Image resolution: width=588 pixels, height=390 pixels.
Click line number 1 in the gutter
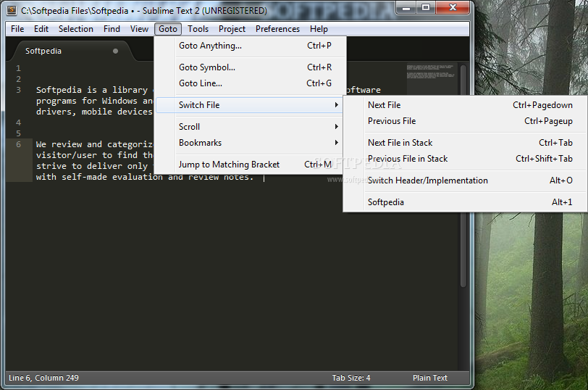tap(18, 69)
